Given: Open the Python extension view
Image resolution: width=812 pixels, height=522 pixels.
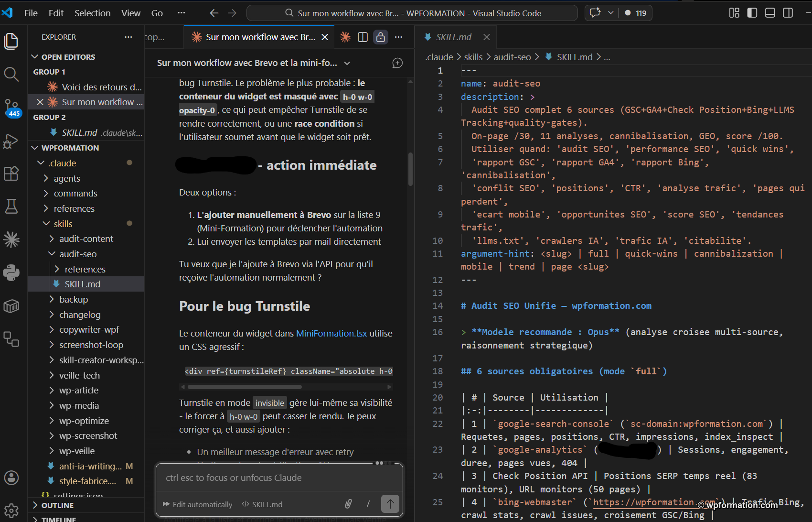Looking at the screenshot, I should 11,272.
